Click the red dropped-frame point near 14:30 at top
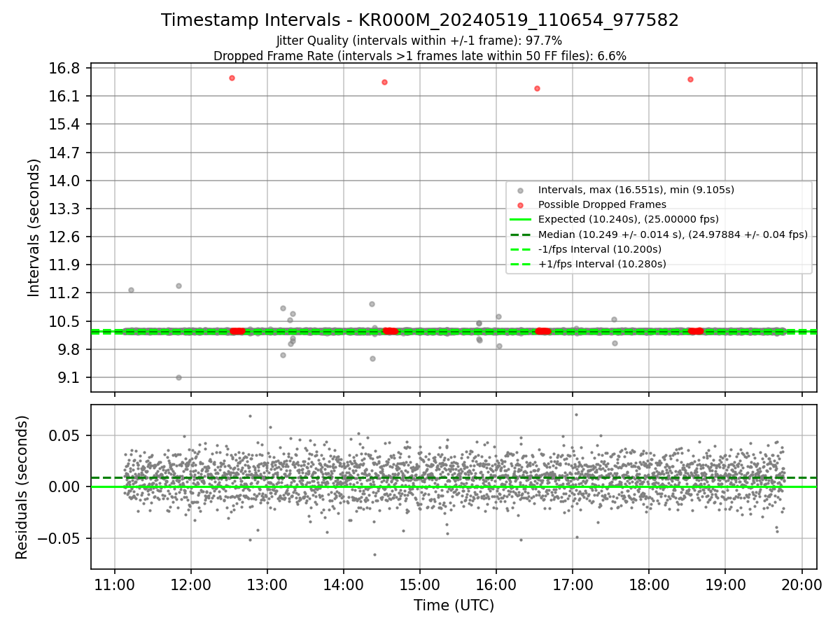This screenshot has height=630, width=840. [x=384, y=82]
